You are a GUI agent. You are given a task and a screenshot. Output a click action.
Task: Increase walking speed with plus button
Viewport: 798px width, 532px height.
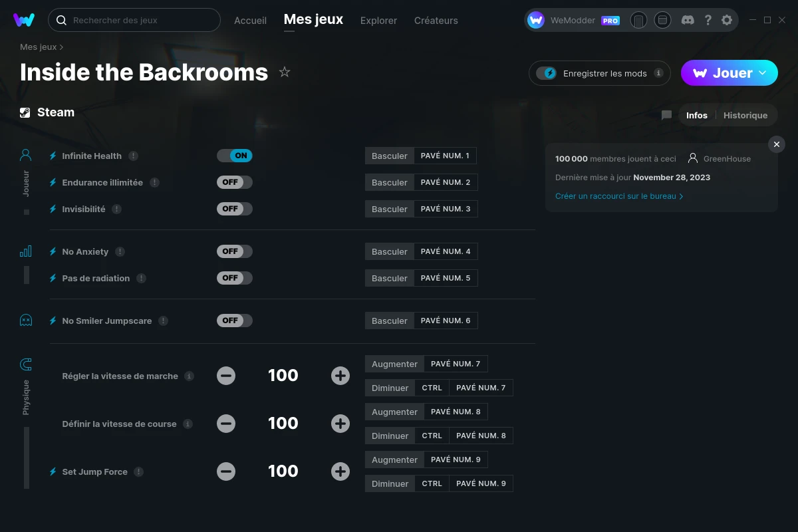point(340,376)
